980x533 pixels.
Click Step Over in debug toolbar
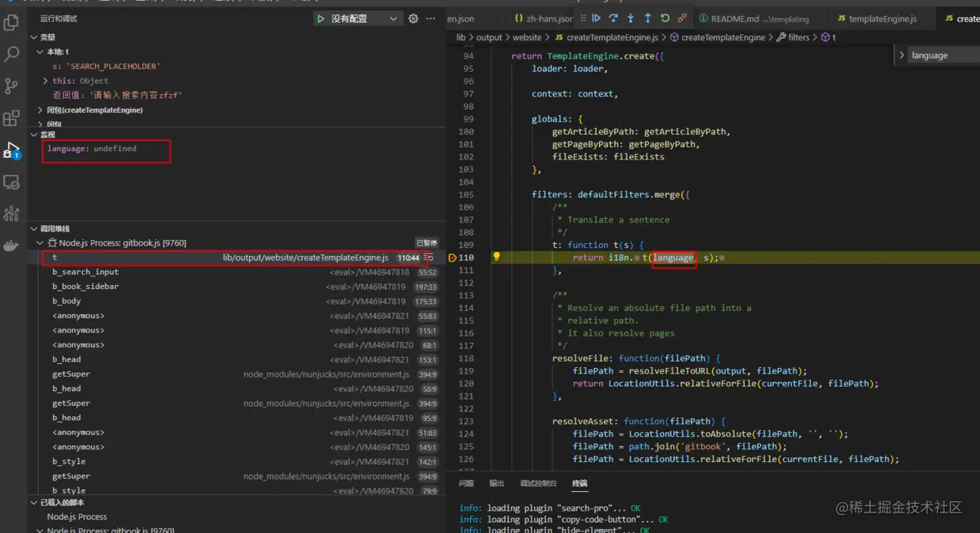pos(613,18)
